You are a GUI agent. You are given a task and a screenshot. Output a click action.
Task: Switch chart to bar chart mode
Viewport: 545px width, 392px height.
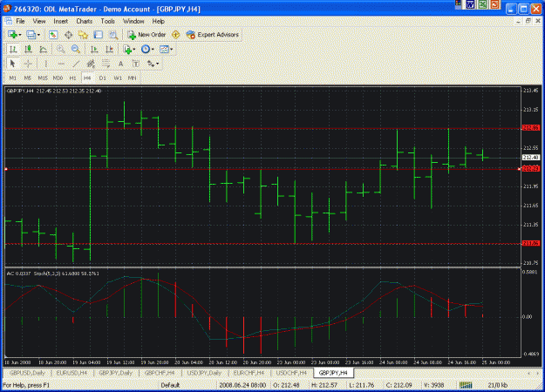(13, 50)
